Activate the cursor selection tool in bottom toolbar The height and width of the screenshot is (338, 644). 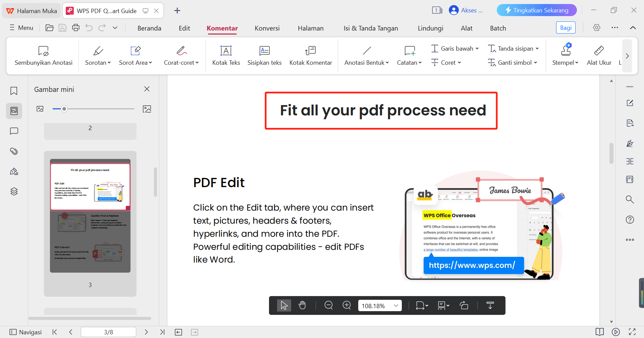tap(284, 305)
